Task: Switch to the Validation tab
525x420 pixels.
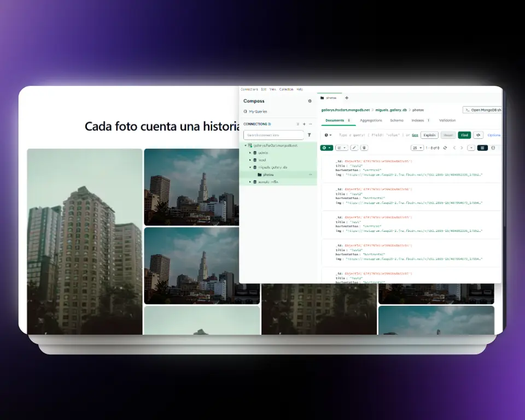Action: (x=447, y=120)
